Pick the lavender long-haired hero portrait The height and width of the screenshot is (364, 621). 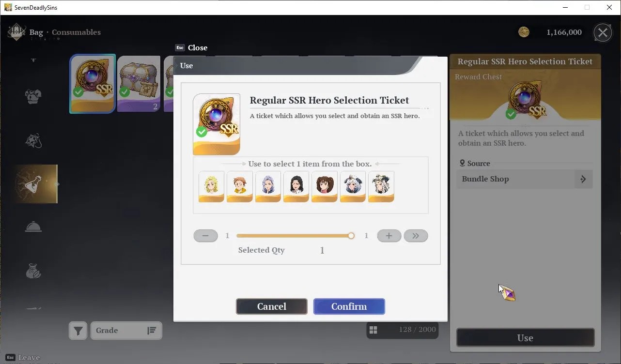pyautogui.click(x=268, y=186)
